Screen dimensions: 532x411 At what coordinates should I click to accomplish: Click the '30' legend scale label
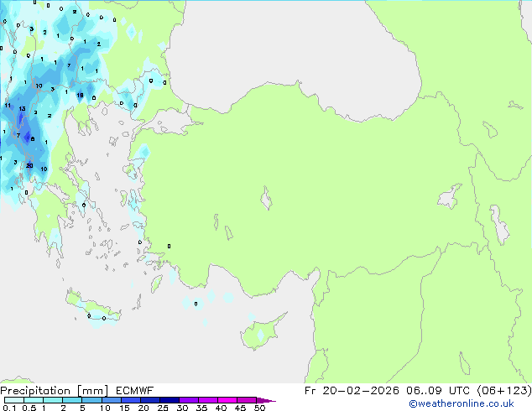182,408
